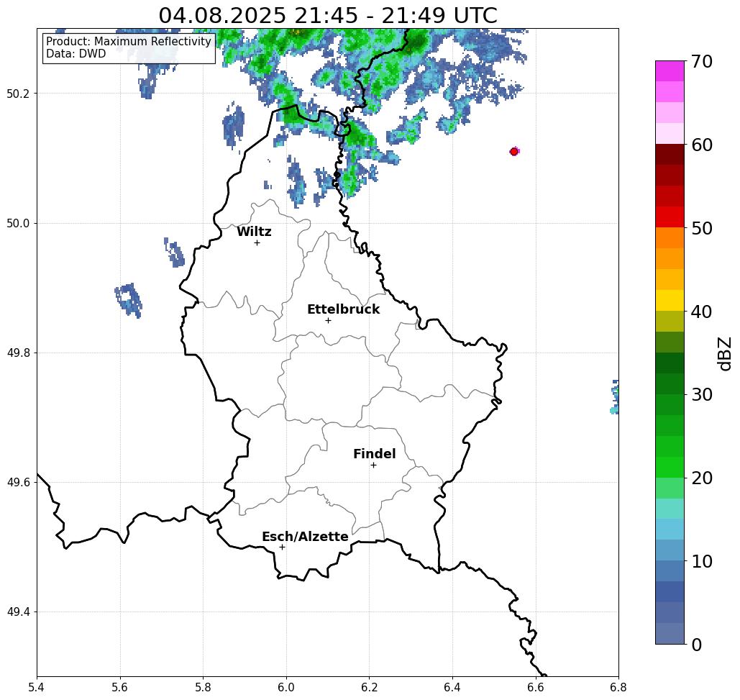Click the dark red swatch just below 60 dBZ
The image size is (740, 700).
coord(670,155)
